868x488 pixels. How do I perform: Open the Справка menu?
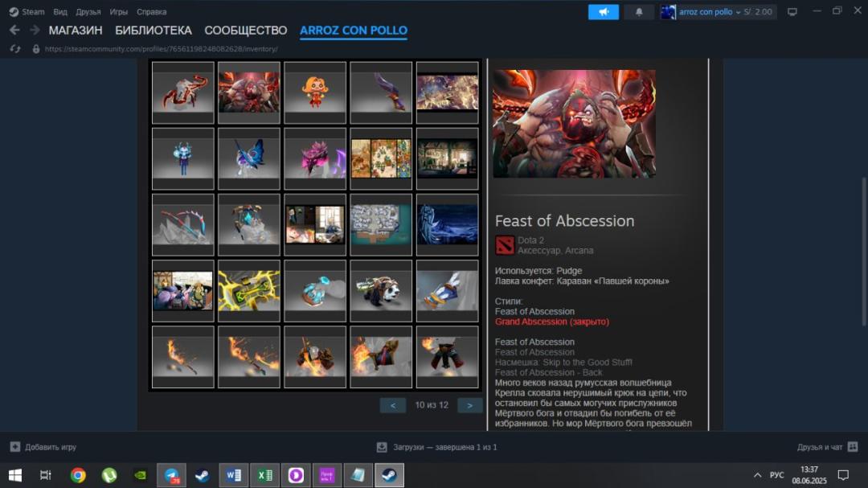pos(151,11)
